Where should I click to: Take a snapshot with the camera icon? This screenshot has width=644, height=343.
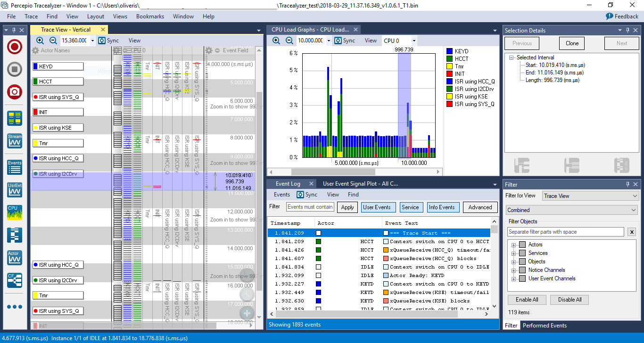pos(15,92)
